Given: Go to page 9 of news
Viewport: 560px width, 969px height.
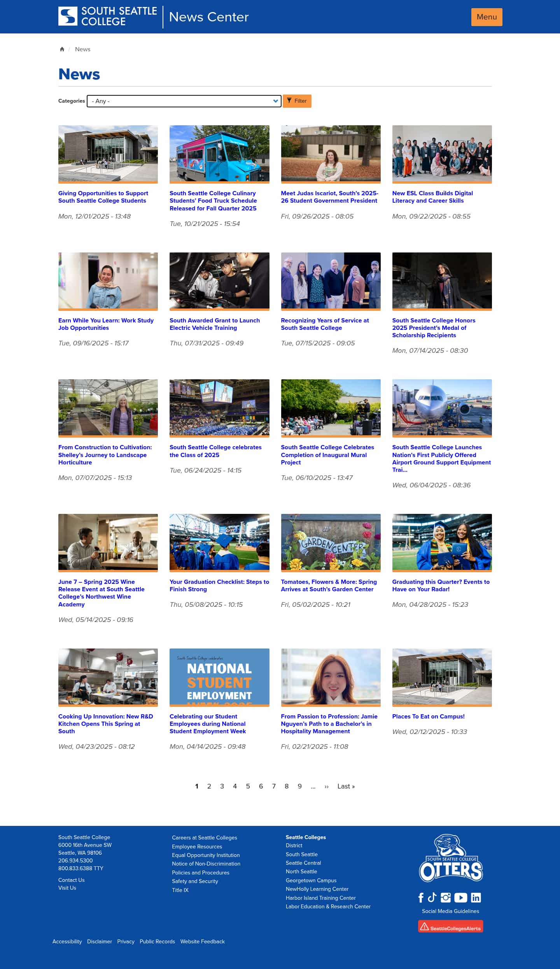Looking at the screenshot, I should point(300,786).
